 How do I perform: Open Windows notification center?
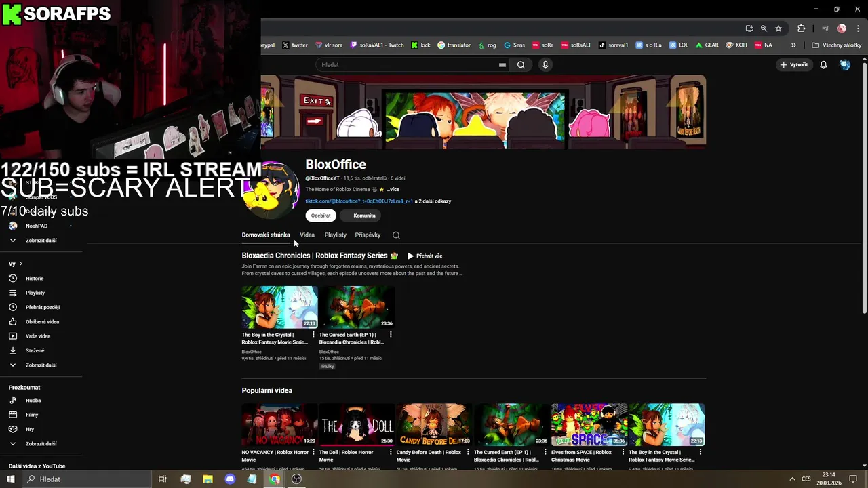[853, 479]
